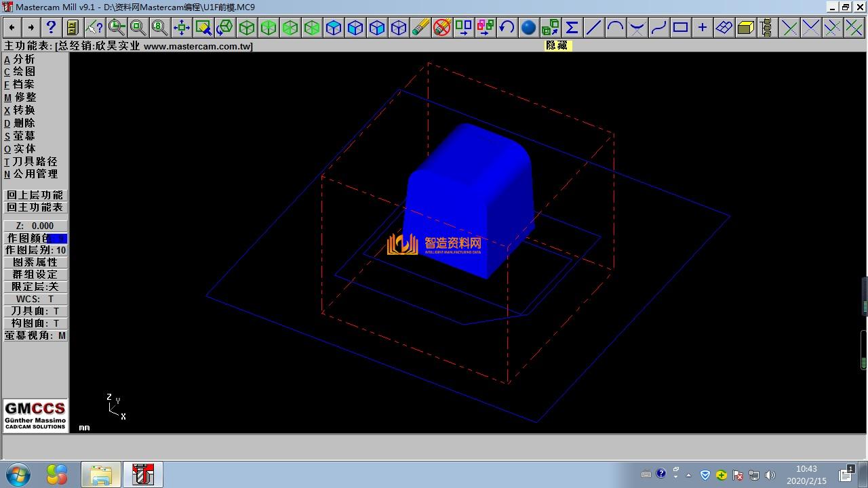Select the Create line tool icon
Viewport: 868px width, 488px height.
593,27
